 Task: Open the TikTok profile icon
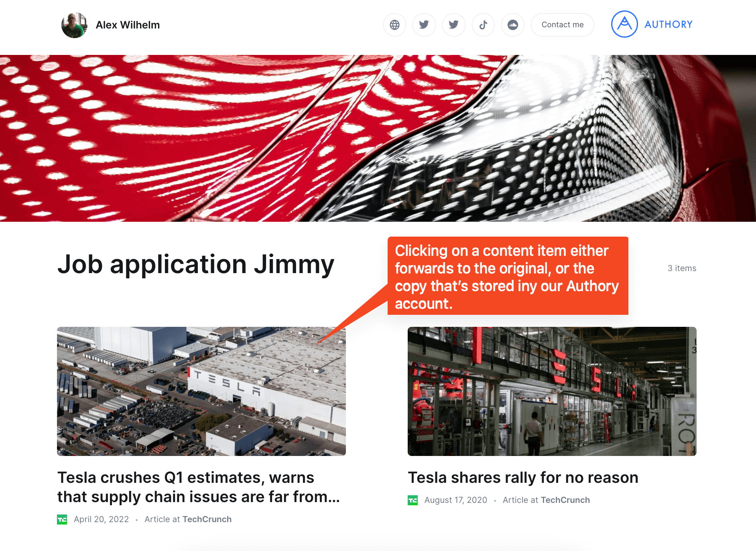(483, 25)
